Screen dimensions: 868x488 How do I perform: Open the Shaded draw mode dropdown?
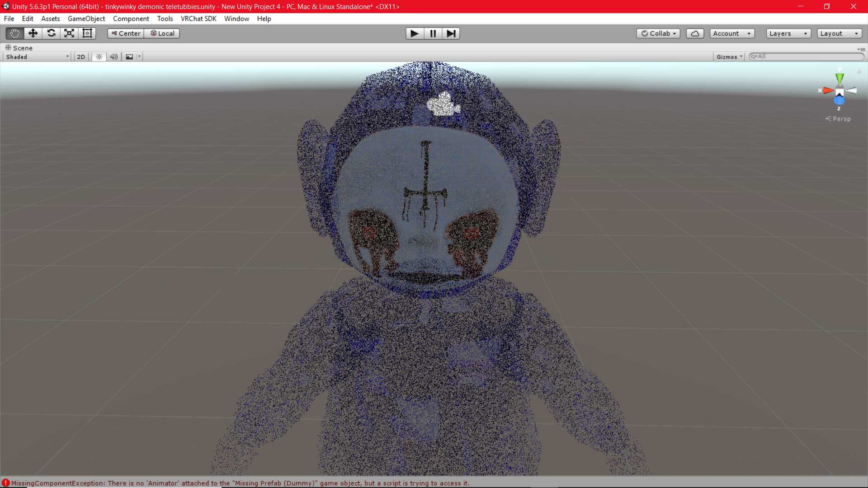(x=37, y=57)
